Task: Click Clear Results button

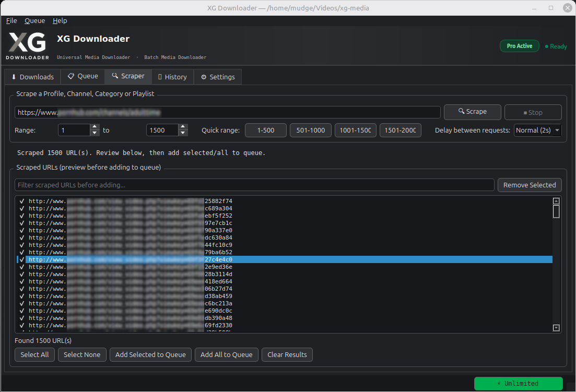Action: coord(287,354)
